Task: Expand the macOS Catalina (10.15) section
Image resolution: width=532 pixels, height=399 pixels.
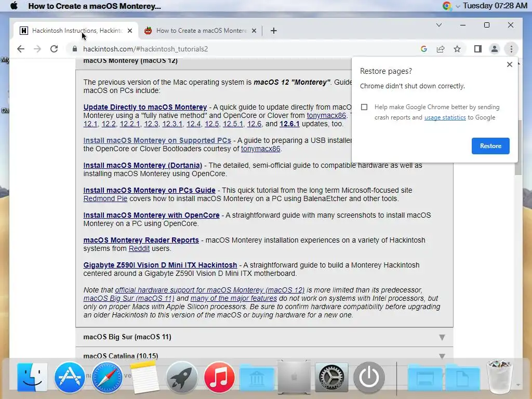Action: (264, 355)
